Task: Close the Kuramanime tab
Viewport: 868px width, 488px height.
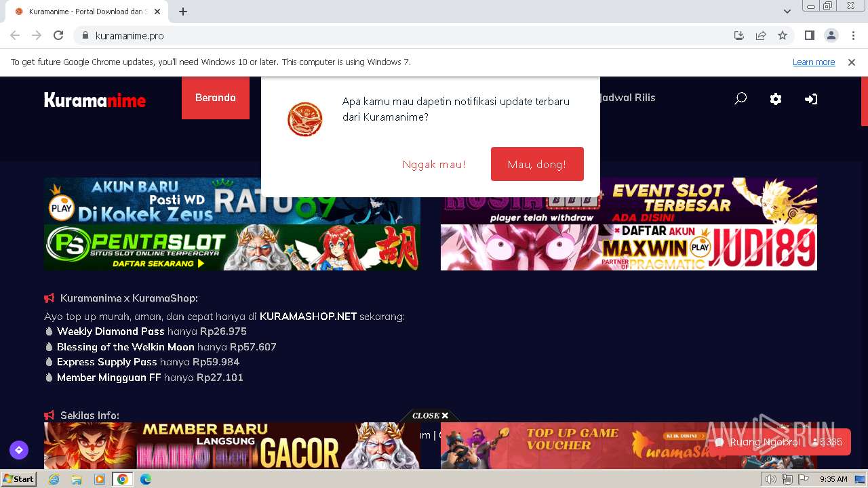Action: click(x=157, y=12)
